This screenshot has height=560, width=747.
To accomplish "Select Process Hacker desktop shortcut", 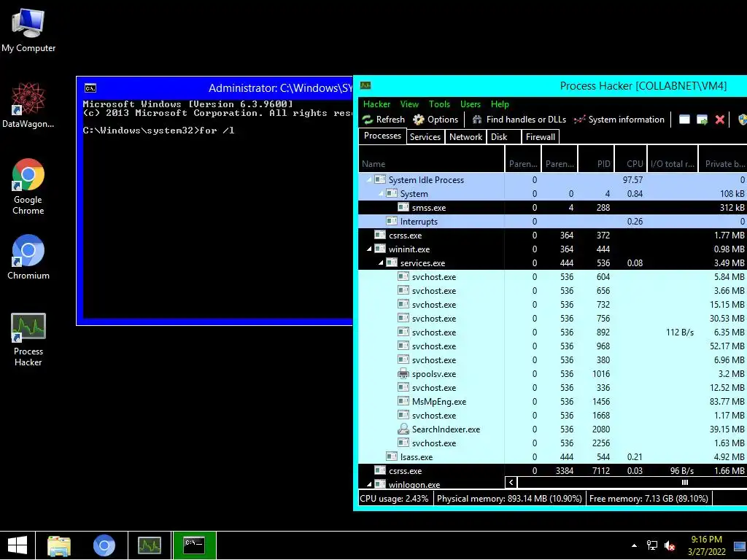I will 28,340.
